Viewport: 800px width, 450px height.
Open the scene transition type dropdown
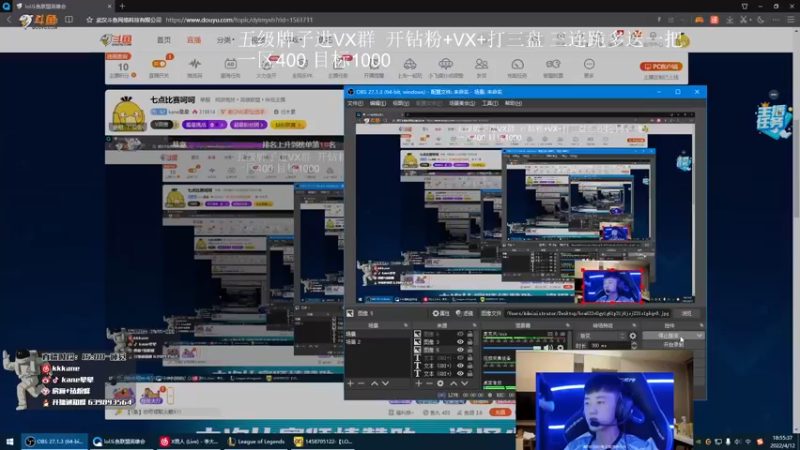[x=602, y=336]
